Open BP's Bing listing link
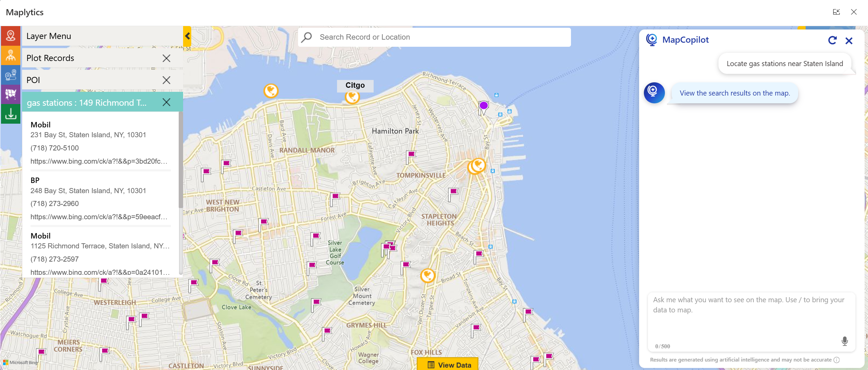This screenshot has height=370, width=868. coord(99,217)
